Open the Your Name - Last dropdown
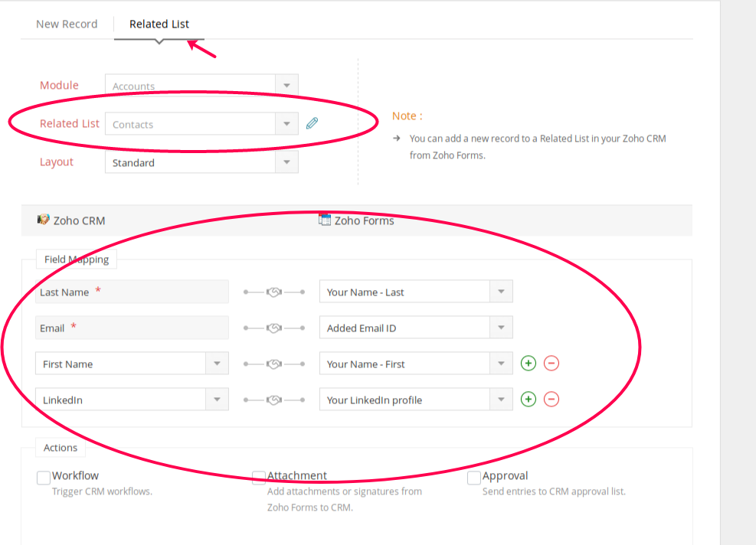 tap(416, 292)
